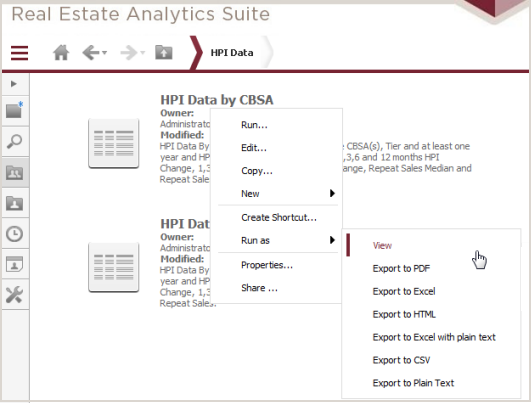
Task: Click the Back arrow icon
Action: (91, 53)
